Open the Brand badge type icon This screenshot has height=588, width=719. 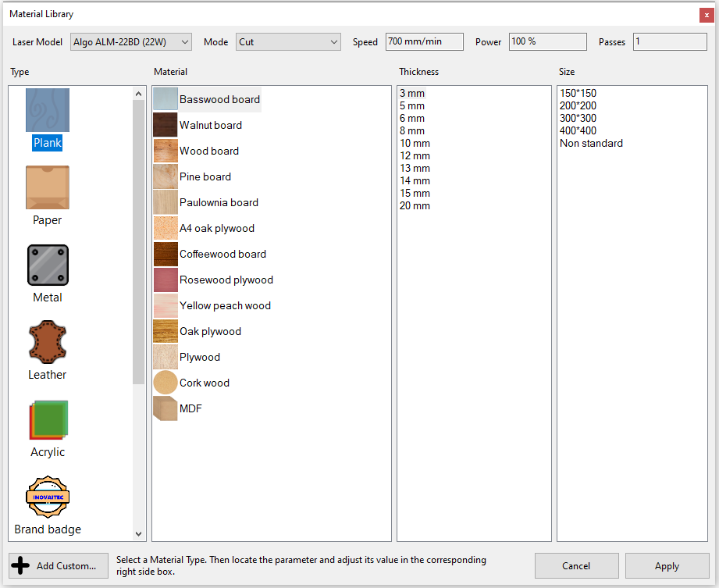(48, 497)
